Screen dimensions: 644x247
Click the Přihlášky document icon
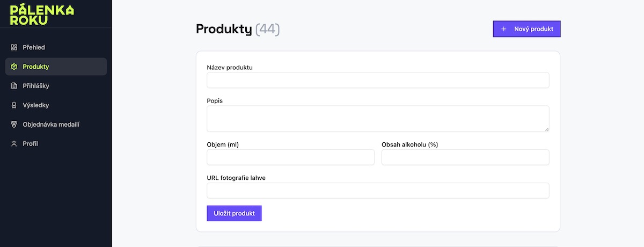14,86
